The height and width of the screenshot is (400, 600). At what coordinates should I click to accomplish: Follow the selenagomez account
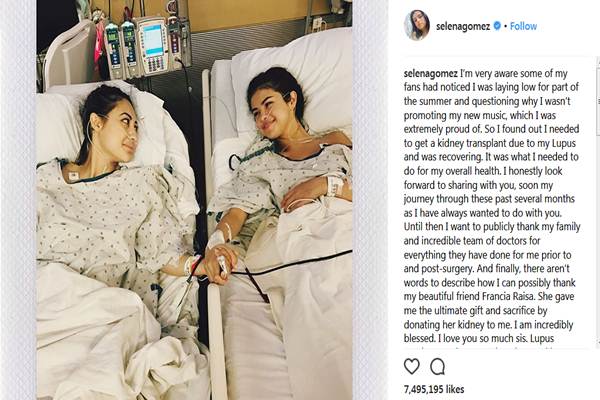point(523,26)
